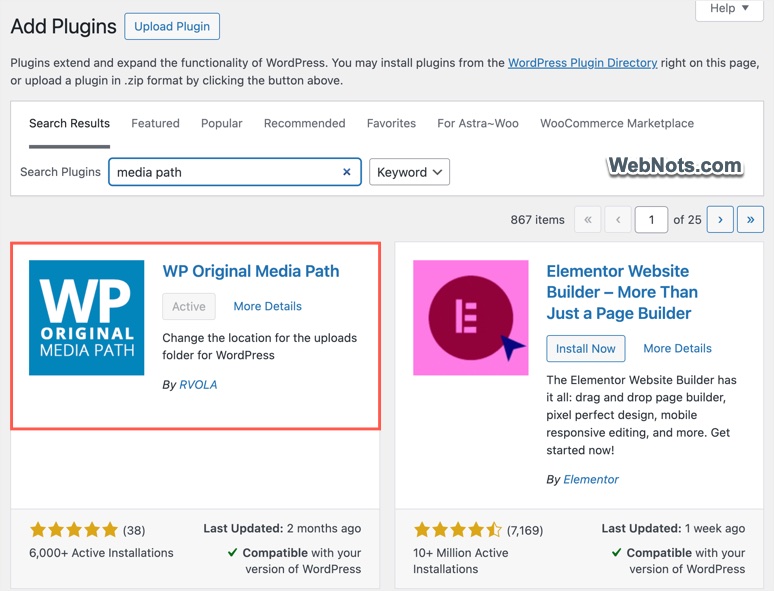Image resolution: width=774 pixels, height=591 pixels.
Task: Open the RVOLA author link
Action: click(x=198, y=385)
